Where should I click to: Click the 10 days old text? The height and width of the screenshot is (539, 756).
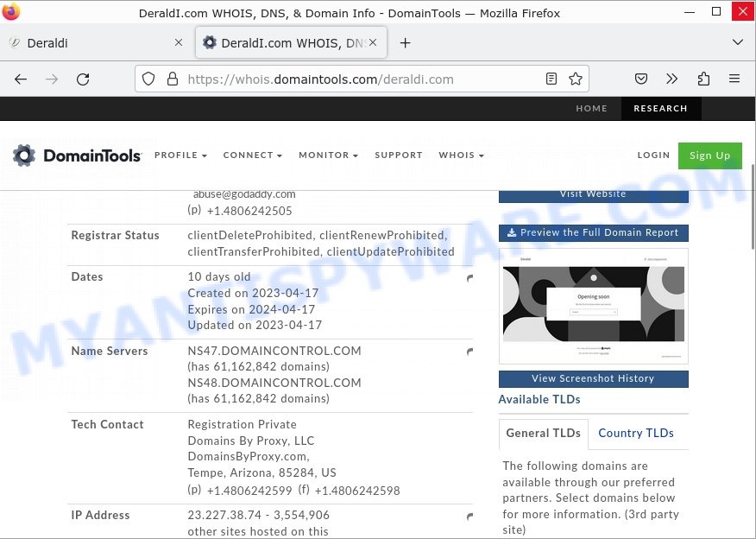(219, 277)
